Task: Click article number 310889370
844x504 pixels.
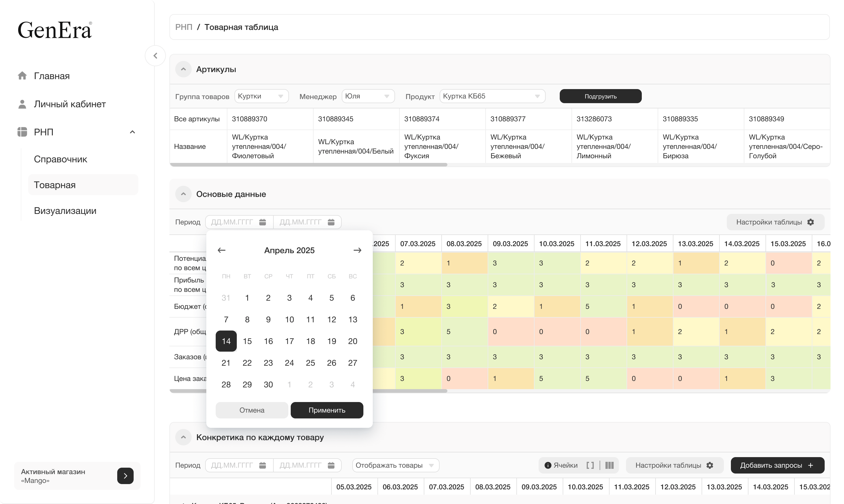Action: pos(250,119)
